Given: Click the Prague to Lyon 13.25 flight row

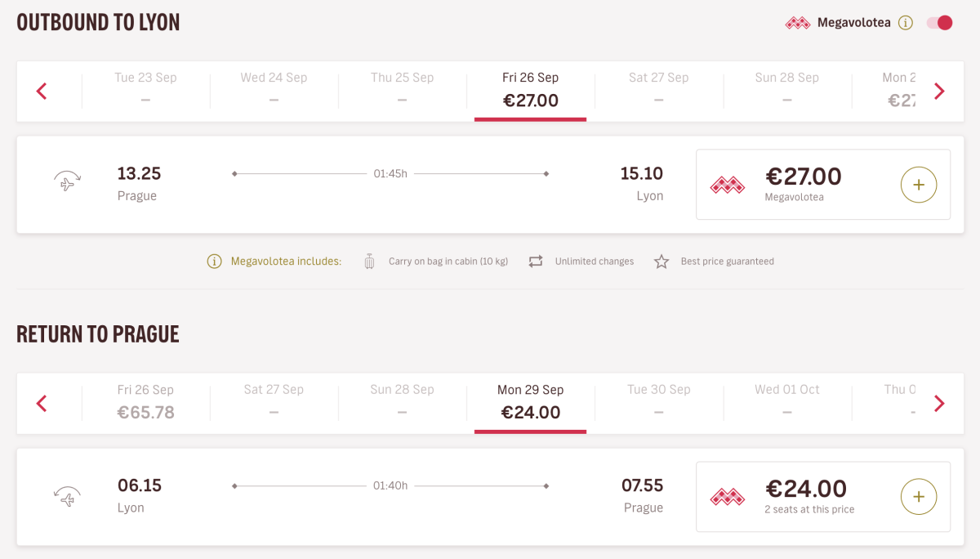Looking at the screenshot, I should [390, 185].
